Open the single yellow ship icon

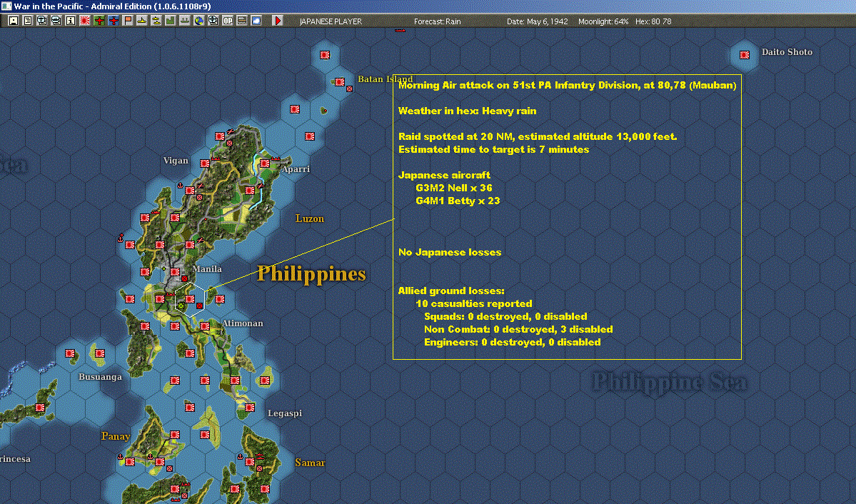click(x=142, y=21)
